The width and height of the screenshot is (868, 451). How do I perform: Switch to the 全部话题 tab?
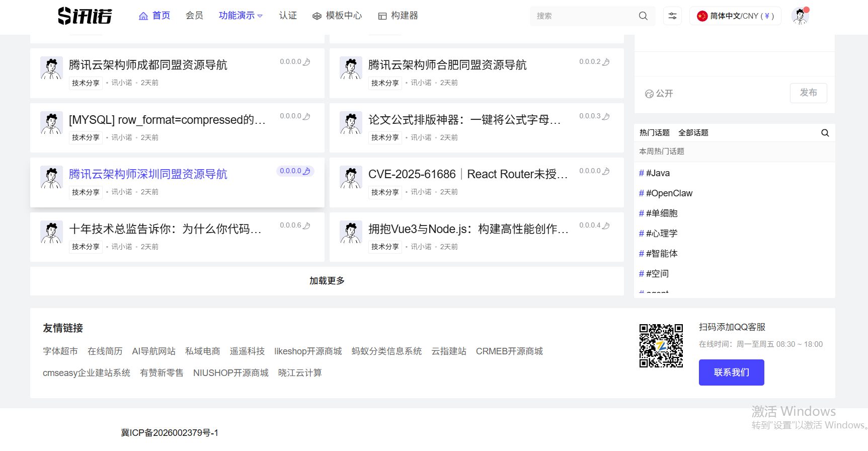pyautogui.click(x=693, y=133)
